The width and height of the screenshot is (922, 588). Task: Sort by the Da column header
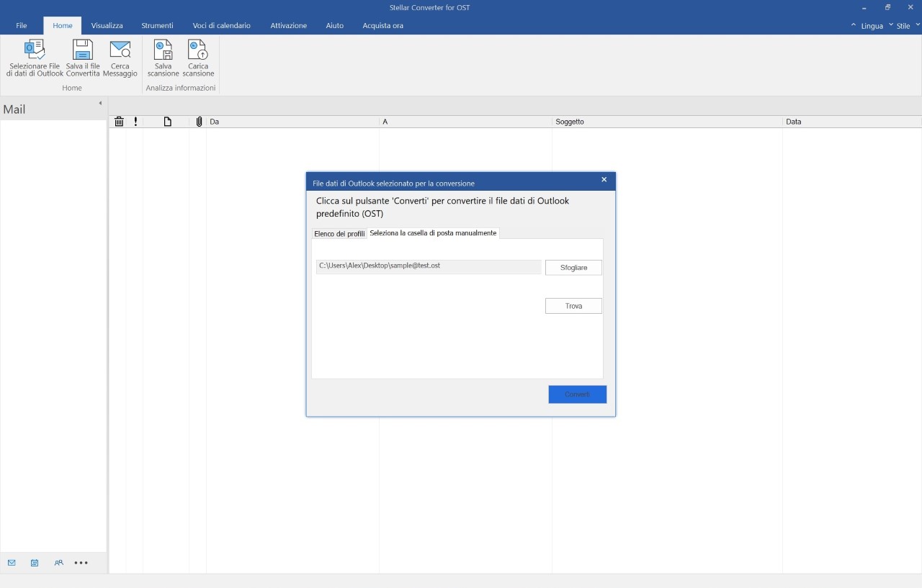(292, 122)
